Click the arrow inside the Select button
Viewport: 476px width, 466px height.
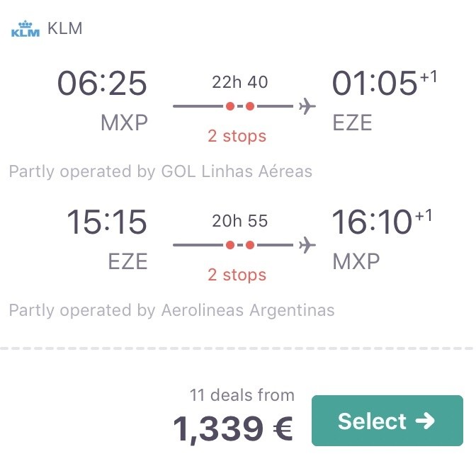[x=425, y=421]
